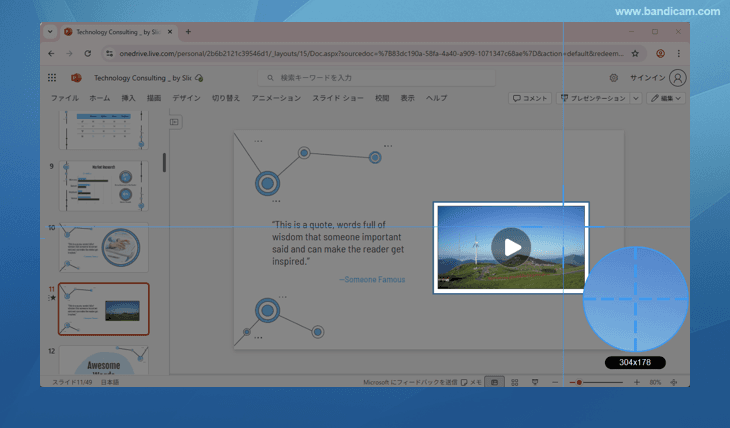Image resolution: width=730 pixels, height=428 pixels.
Task: Open the アニメーション tab
Action: click(x=276, y=98)
